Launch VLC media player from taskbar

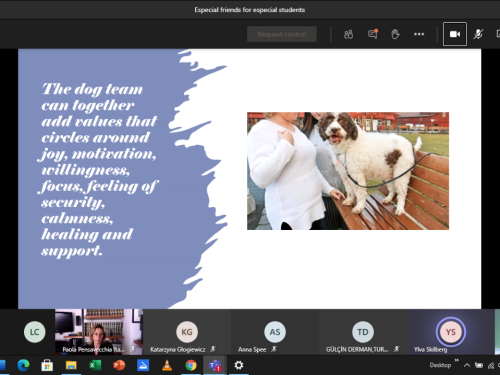coord(167,365)
